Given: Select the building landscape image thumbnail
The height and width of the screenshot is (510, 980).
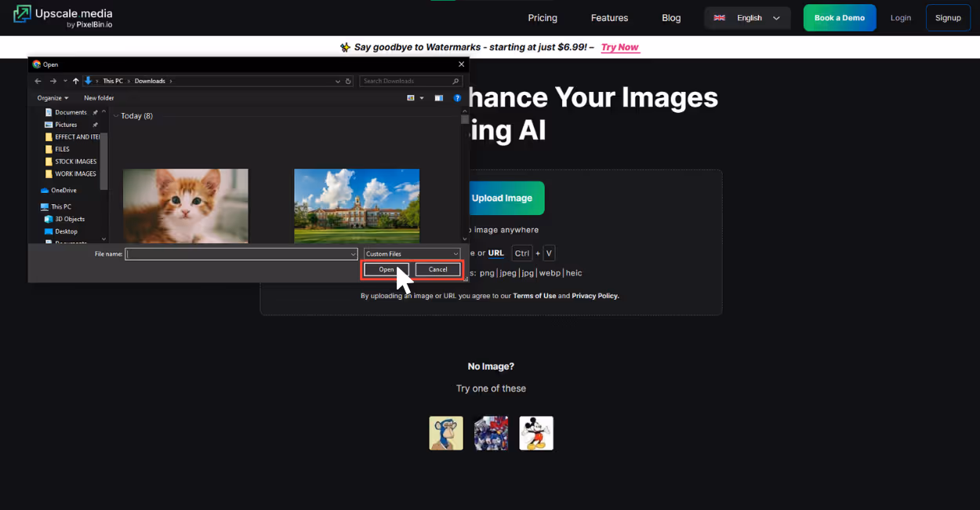Looking at the screenshot, I should tap(357, 206).
